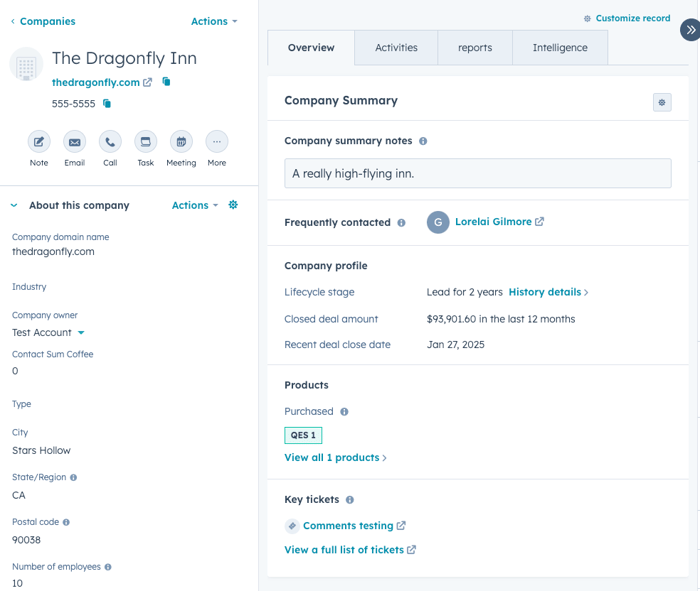Open the More actions ellipsis icon
Viewport: 700px width, 591px height.
coord(217,142)
